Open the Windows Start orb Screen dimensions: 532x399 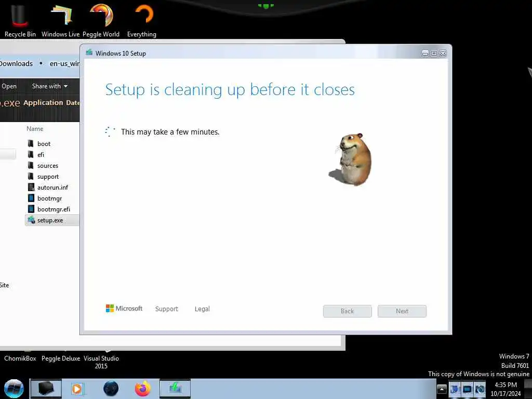14,389
